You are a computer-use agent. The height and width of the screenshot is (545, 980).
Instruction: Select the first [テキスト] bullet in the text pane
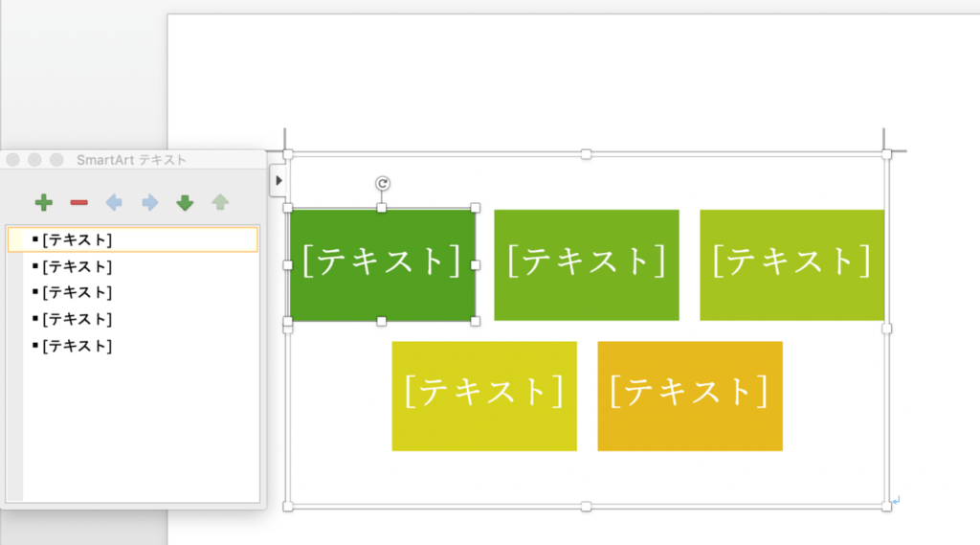tap(78, 239)
